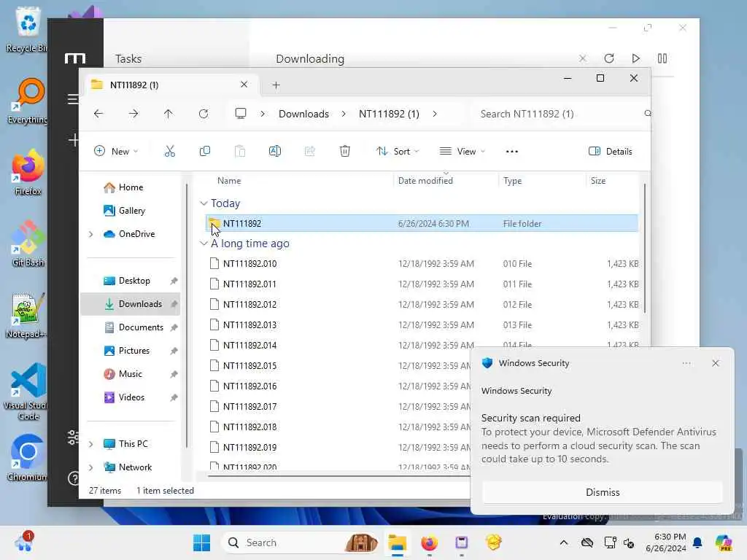Dismiss the Windows Security notification
The width and height of the screenshot is (747, 560).
(602, 492)
